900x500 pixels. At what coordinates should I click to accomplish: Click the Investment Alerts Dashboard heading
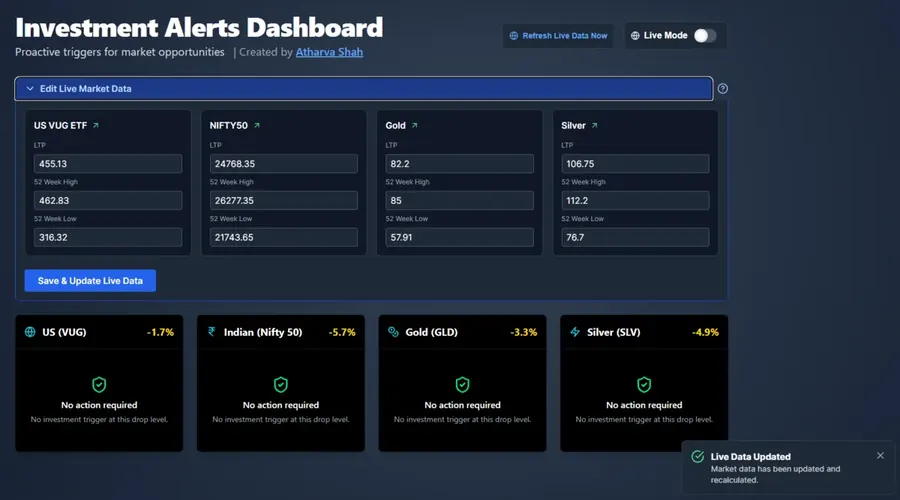199,27
